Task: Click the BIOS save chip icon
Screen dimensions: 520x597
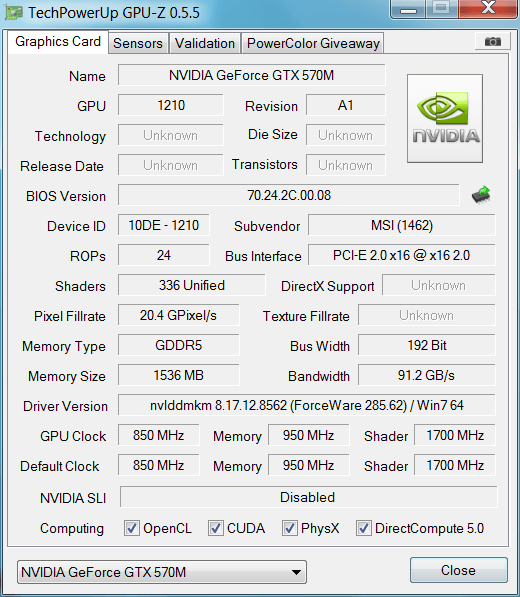Action: (x=481, y=195)
